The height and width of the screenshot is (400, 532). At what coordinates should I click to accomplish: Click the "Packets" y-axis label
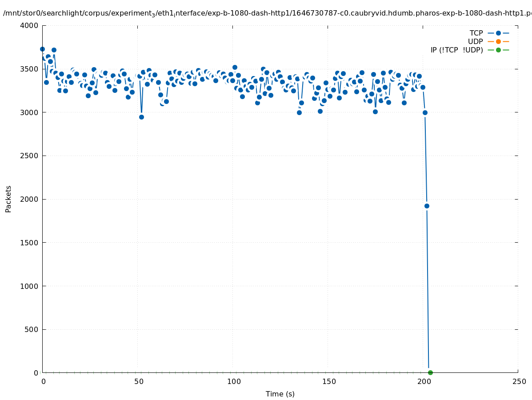[8, 199]
